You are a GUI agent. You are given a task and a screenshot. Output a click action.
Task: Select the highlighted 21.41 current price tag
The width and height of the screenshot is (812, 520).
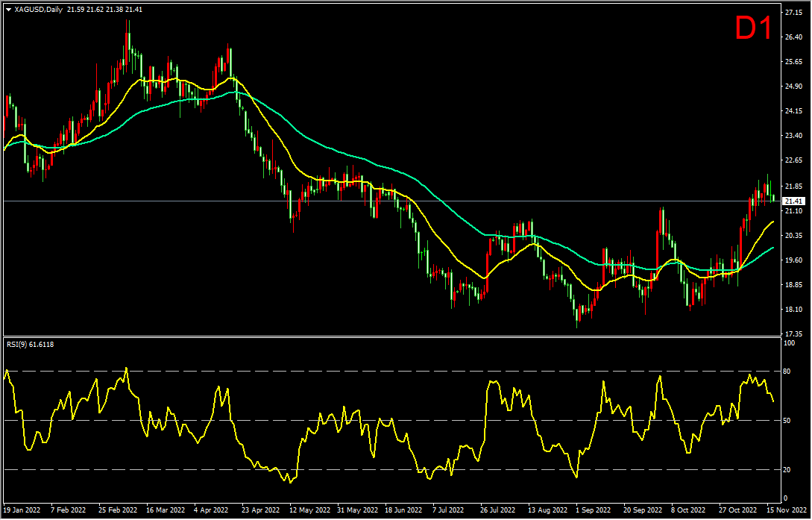[794, 201]
